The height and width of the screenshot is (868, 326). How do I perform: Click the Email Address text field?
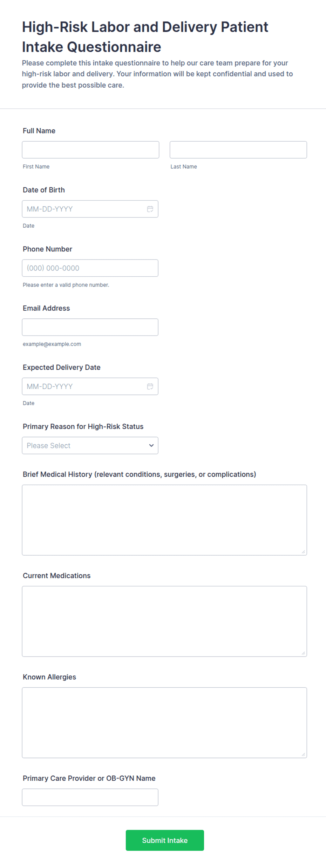[90, 327]
